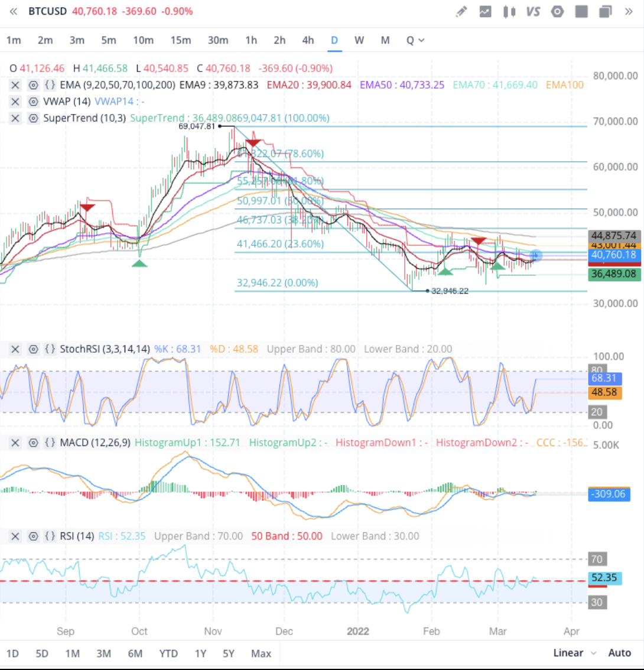Open the MACD code editor braces icon
Viewport: 644px width, 670px height.
tap(50, 442)
